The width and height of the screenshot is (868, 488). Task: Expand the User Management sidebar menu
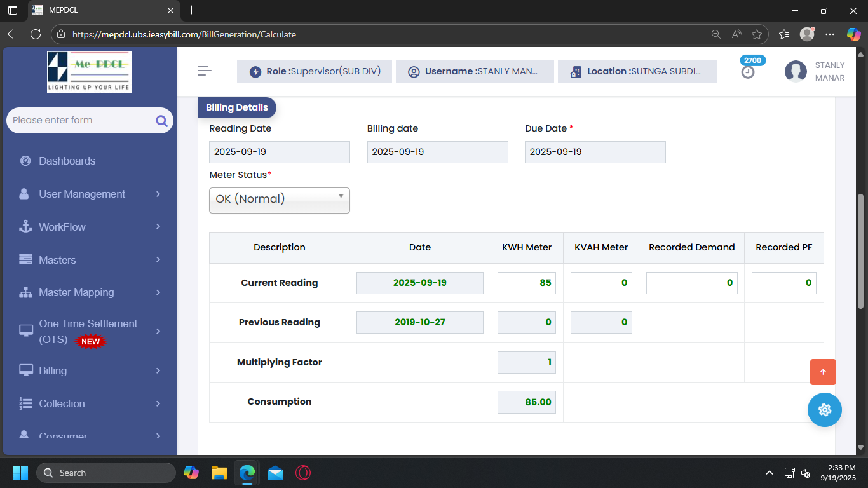89,194
